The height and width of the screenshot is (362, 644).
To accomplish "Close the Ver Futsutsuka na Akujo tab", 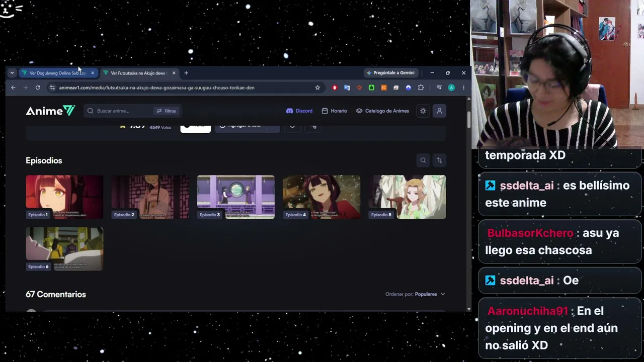I will [x=174, y=73].
